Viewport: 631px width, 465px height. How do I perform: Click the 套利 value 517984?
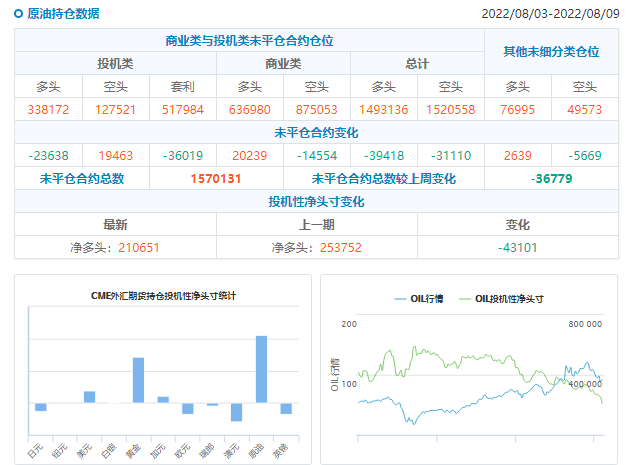[182, 109]
